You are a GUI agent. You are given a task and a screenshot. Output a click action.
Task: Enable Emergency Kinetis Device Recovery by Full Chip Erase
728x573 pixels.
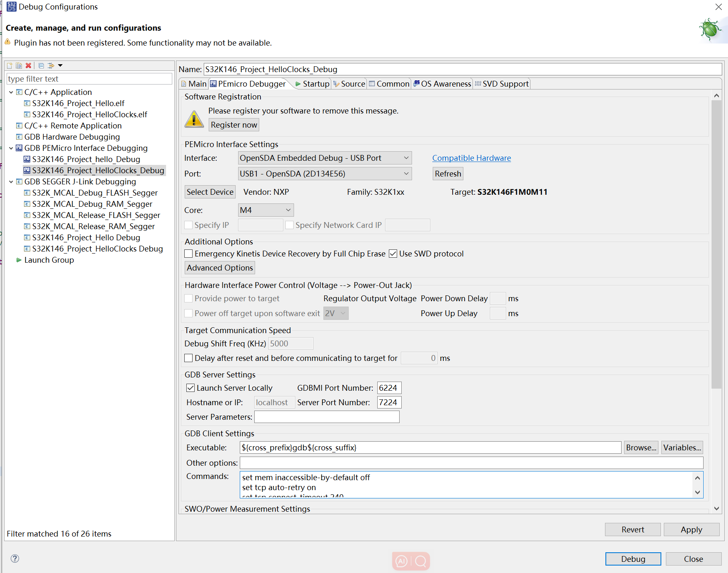[x=189, y=254]
